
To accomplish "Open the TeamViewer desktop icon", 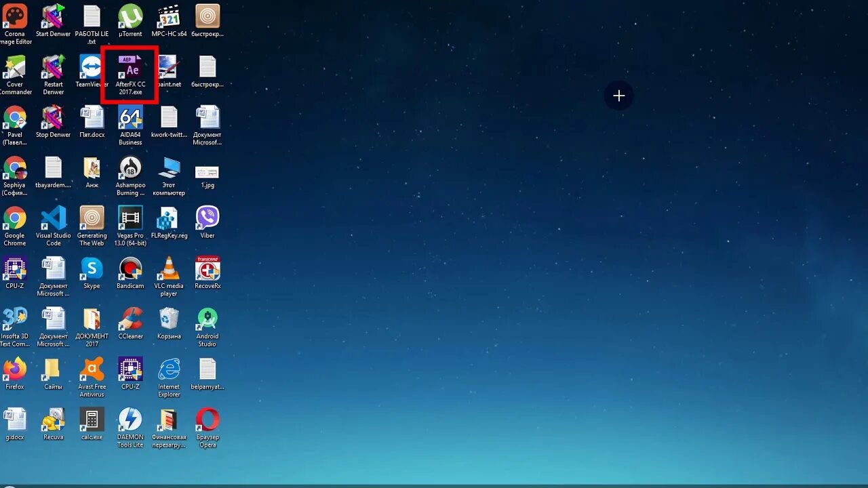I will tap(92, 71).
